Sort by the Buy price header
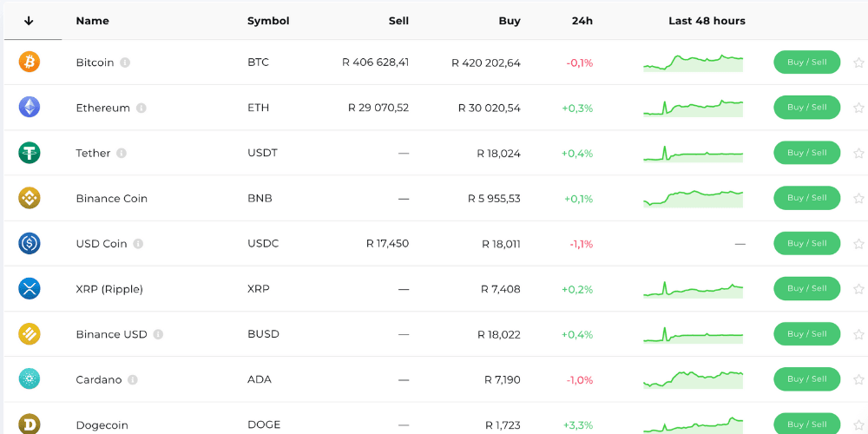 (510, 21)
